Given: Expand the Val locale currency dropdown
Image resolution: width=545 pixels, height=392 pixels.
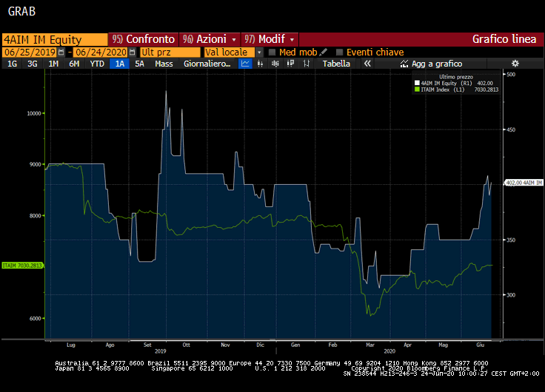Looking at the screenshot, I should click(x=259, y=53).
